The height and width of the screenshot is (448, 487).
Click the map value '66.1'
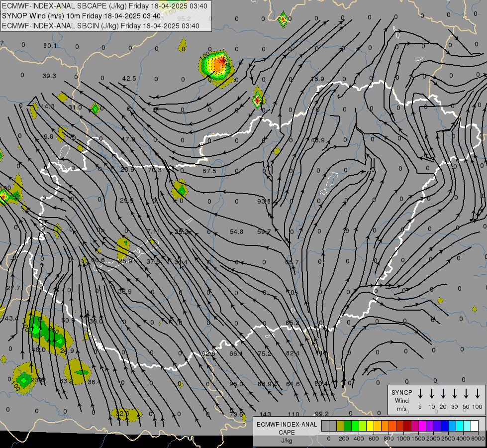click(x=236, y=353)
